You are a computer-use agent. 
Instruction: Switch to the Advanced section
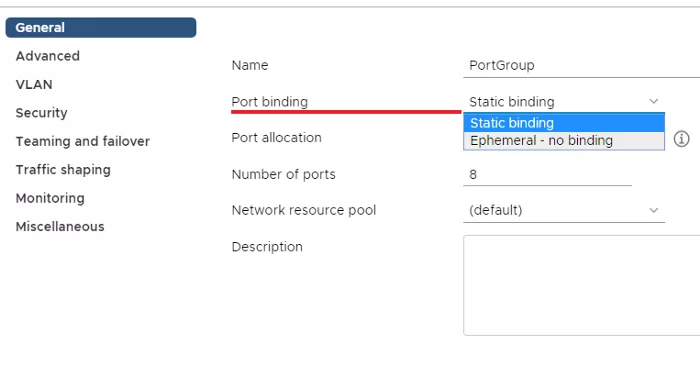[x=48, y=56]
